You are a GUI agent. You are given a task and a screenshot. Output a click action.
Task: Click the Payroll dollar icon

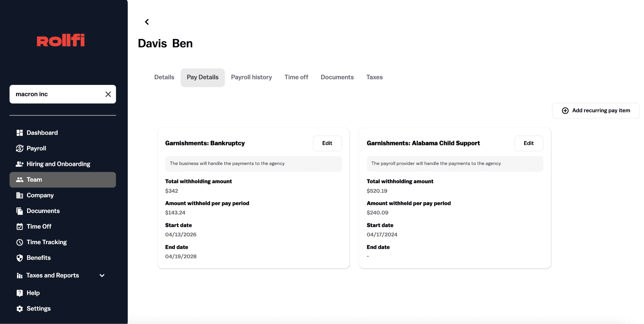(x=19, y=148)
